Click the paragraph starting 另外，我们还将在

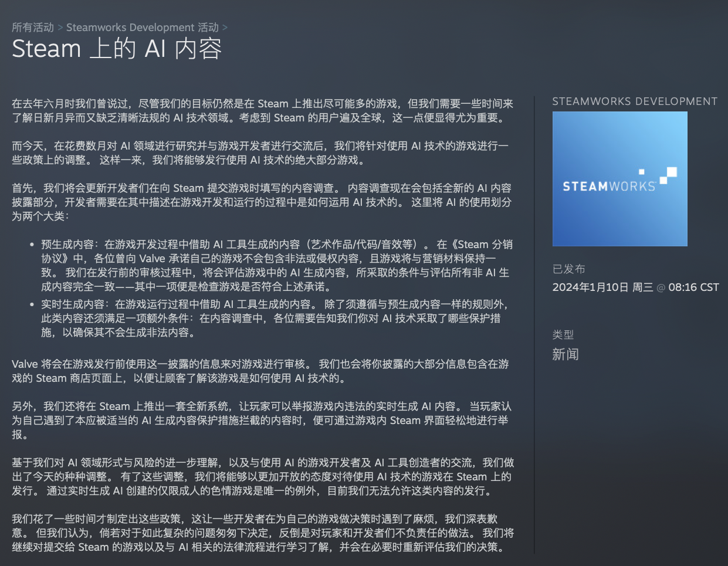tap(262, 421)
